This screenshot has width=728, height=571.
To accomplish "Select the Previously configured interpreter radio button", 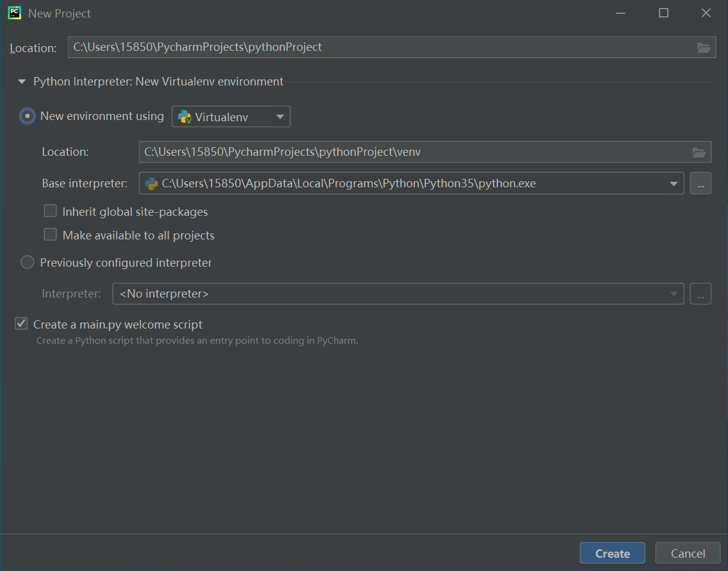I will tap(27, 262).
